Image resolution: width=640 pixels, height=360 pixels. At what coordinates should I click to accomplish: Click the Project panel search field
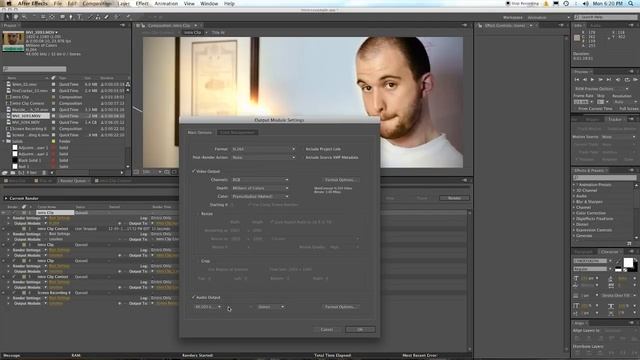pyautogui.click(x=35, y=69)
